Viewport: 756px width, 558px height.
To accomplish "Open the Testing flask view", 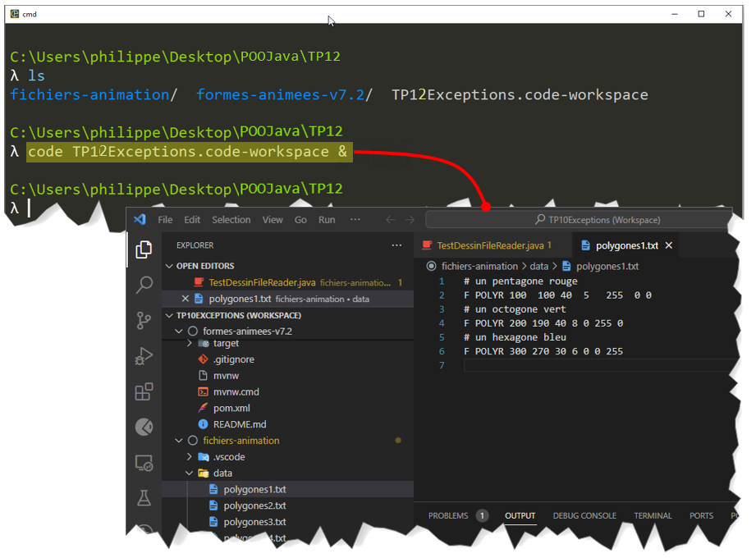I will pos(144,498).
